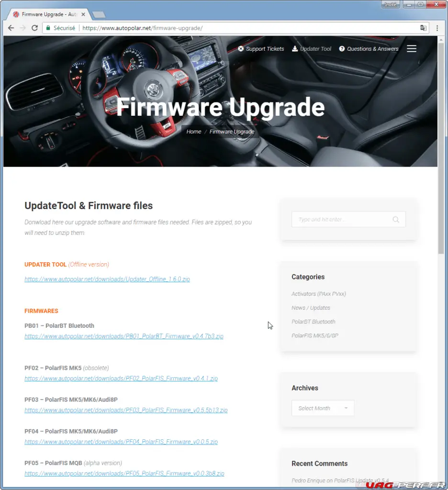Screen dimensions: 448x490
Task: Click the PF04 – PolarFIS MK5/MK6/Audi8P label
Action: pos(71,431)
